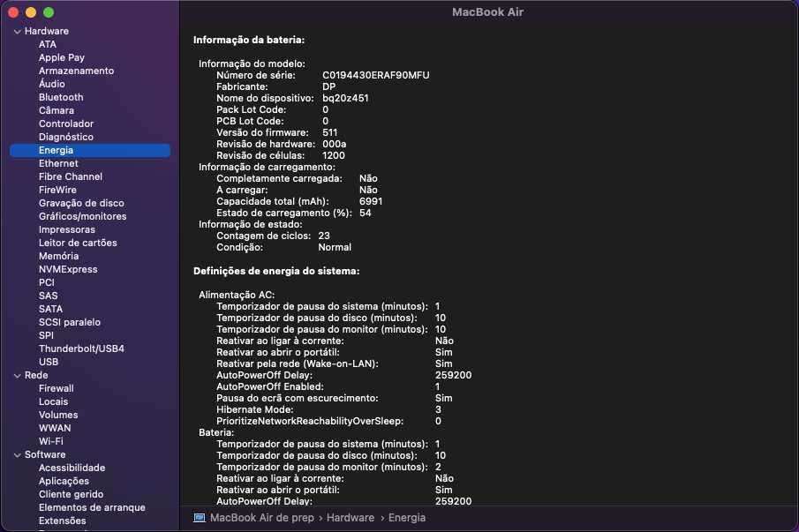The image size is (799, 532).
Task: Select Firewall under Rede
Action: pyautogui.click(x=56, y=388)
